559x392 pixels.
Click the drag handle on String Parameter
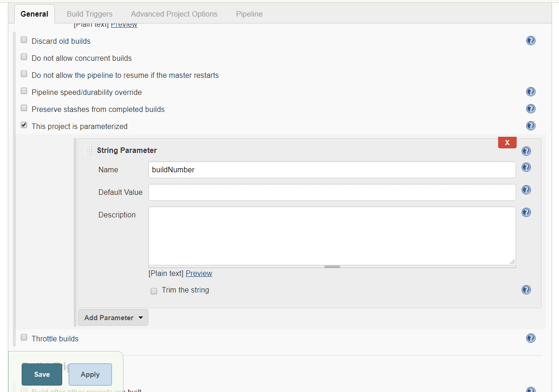point(88,150)
